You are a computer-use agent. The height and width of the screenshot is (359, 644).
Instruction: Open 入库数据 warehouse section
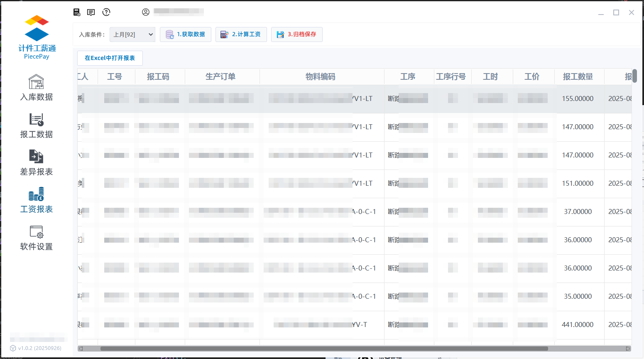(x=37, y=88)
